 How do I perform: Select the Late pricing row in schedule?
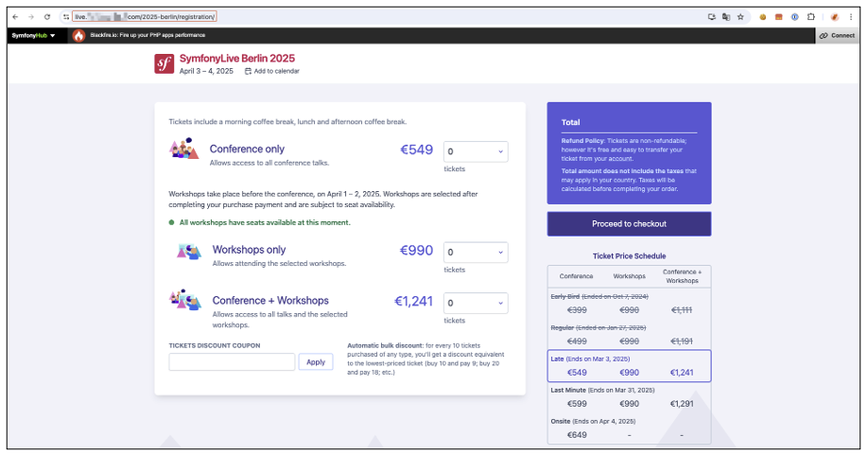tap(629, 366)
